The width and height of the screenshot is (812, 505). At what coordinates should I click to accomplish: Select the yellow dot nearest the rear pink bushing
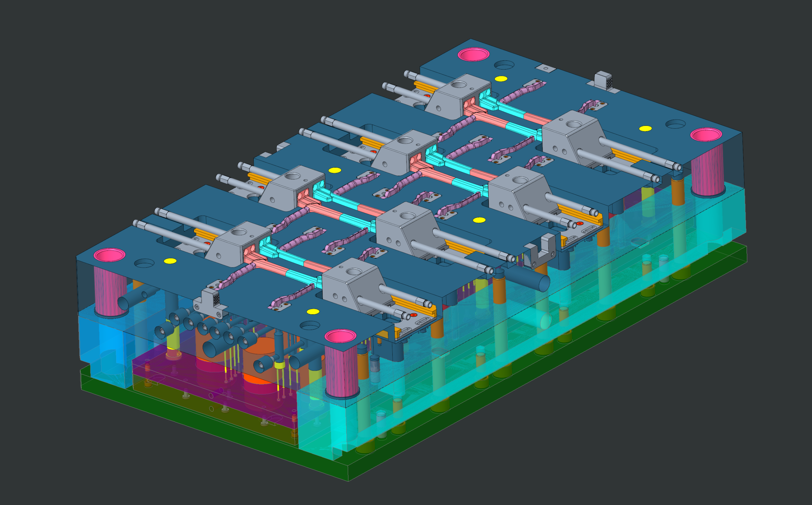tap(501, 79)
